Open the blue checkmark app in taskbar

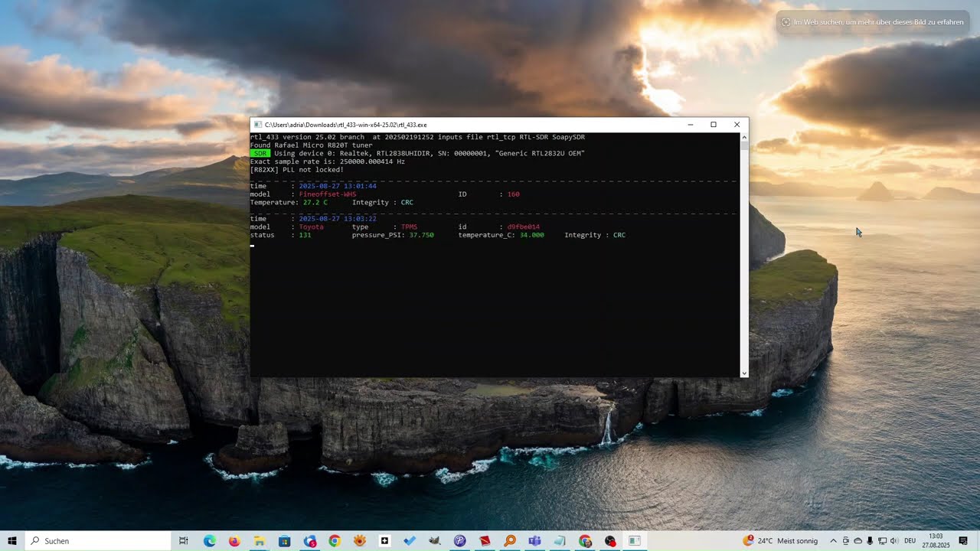410,541
